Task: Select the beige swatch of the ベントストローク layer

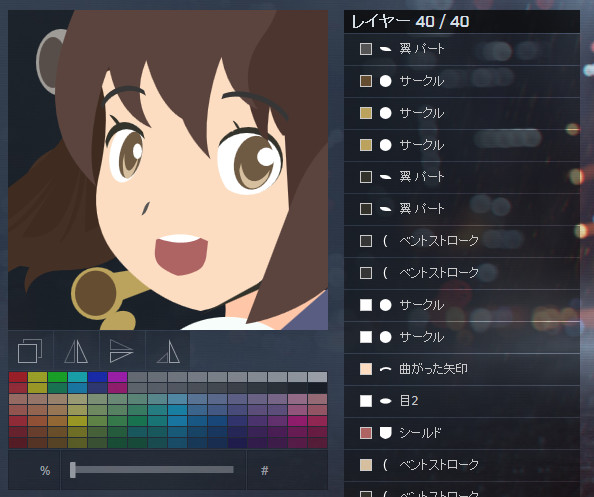Action: [366, 465]
